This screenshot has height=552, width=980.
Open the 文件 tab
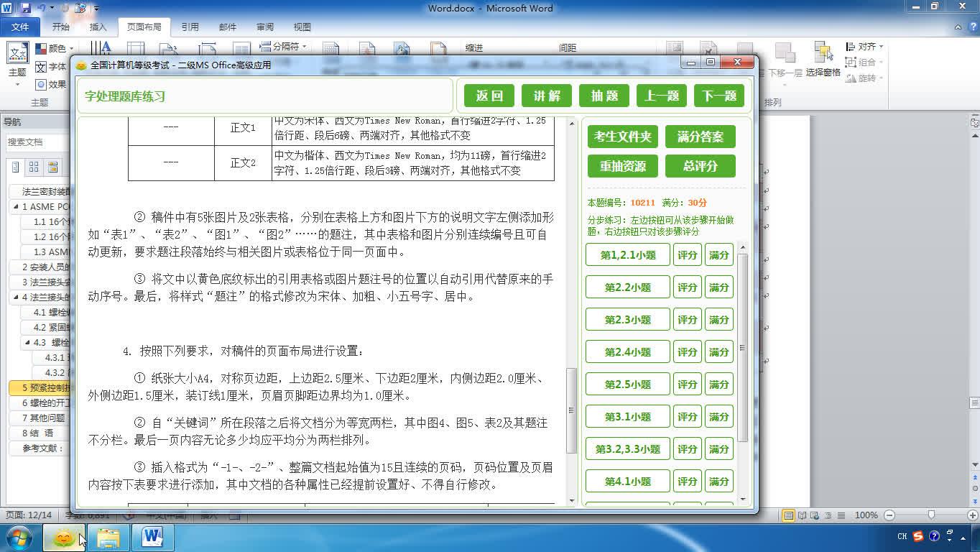point(20,27)
